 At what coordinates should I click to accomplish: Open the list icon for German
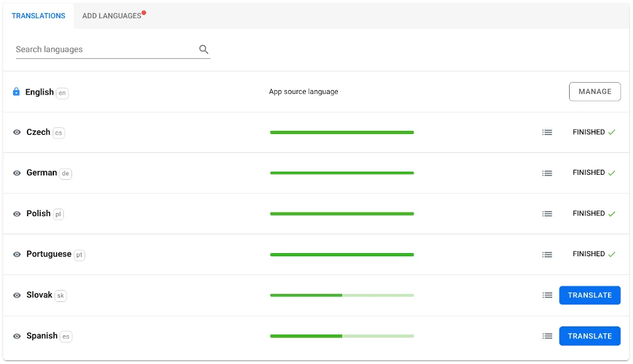(547, 173)
